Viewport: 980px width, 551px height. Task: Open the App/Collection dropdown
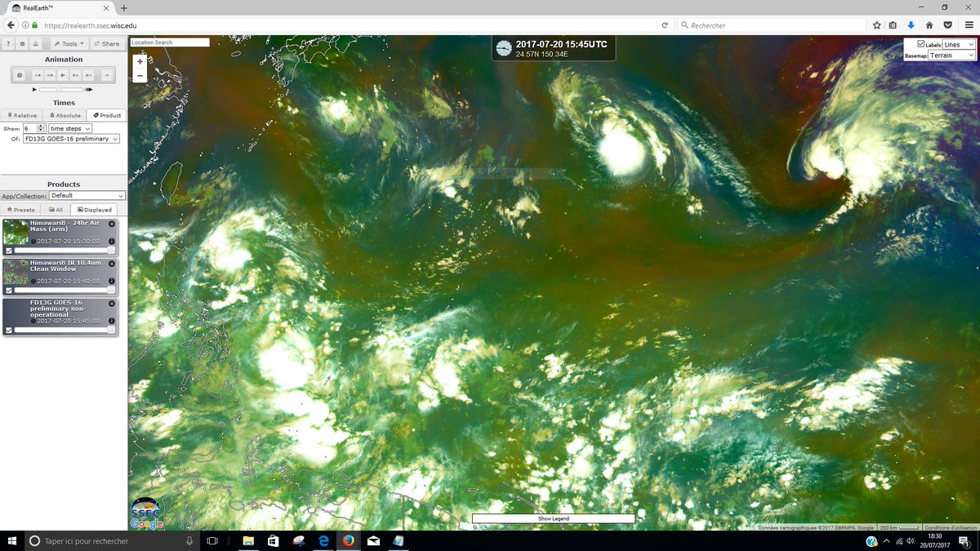[87, 196]
